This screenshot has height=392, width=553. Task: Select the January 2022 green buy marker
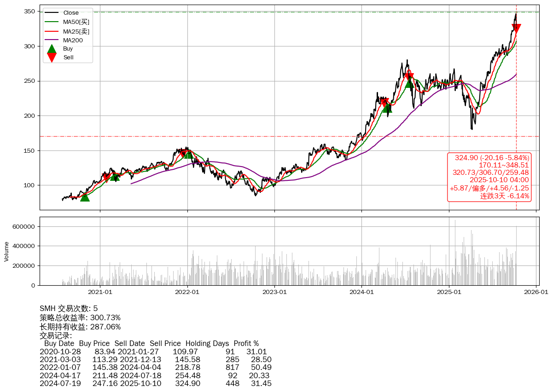click(188, 154)
